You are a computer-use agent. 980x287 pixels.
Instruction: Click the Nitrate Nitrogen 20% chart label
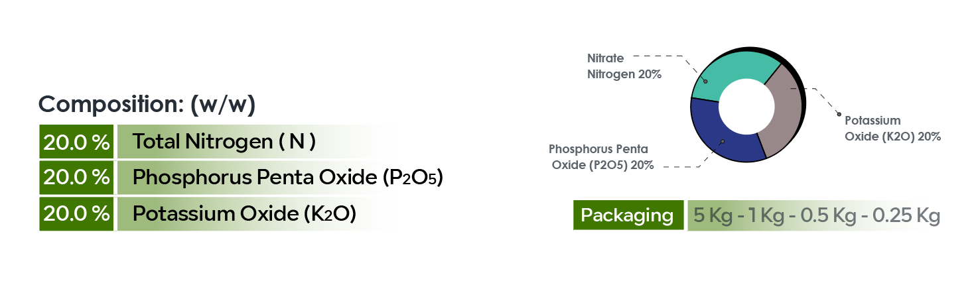(624, 66)
